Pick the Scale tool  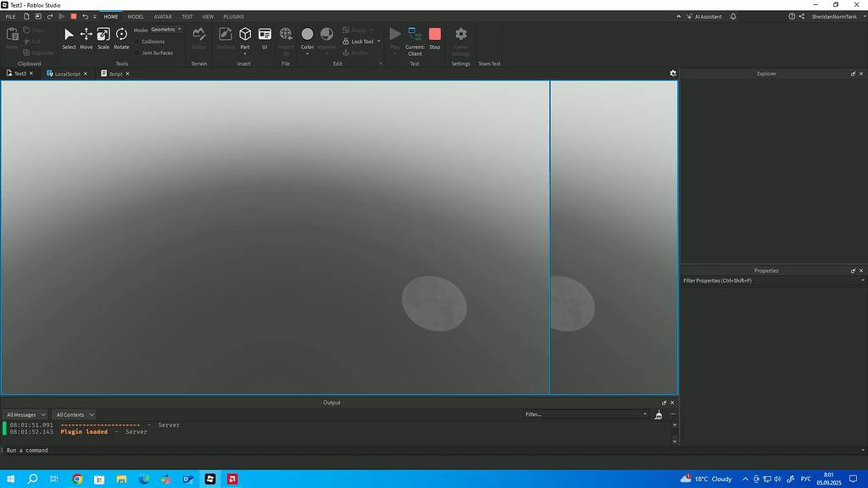(103, 39)
